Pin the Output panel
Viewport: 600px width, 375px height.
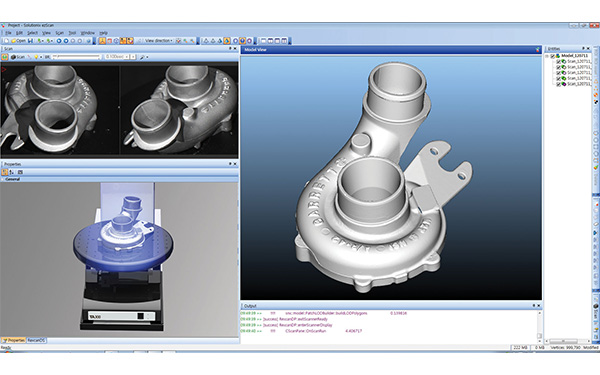coord(534,306)
